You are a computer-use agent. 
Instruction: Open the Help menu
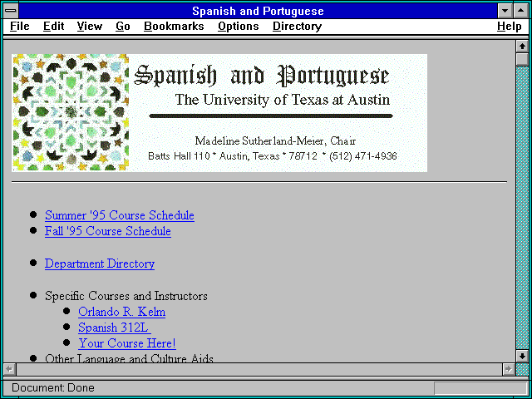(510, 27)
